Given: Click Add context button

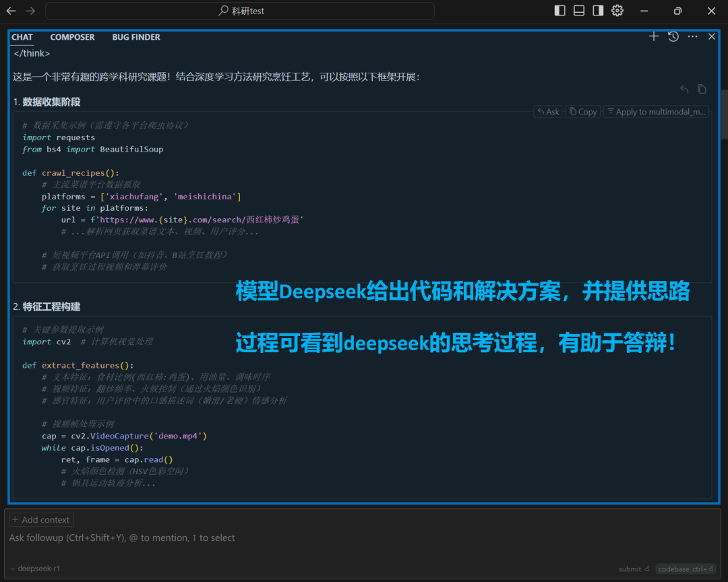Looking at the screenshot, I should [x=41, y=520].
